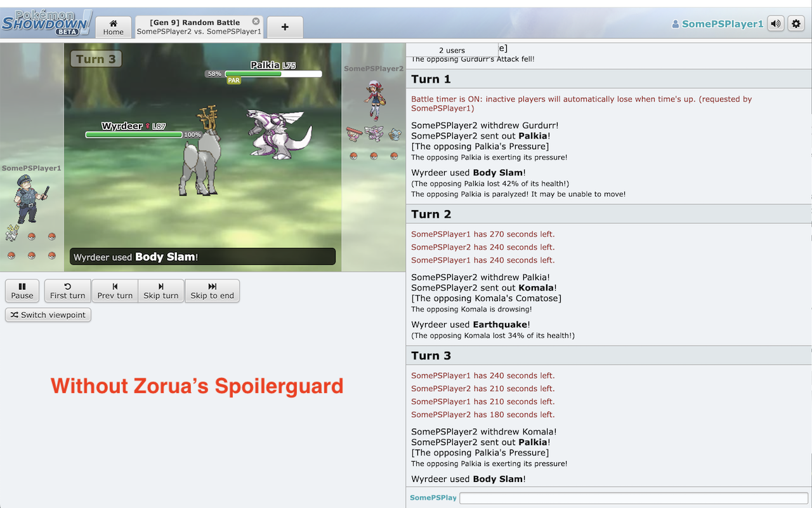
Task: Click Wyrdeer's health bar
Action: [x=134, y=135]
